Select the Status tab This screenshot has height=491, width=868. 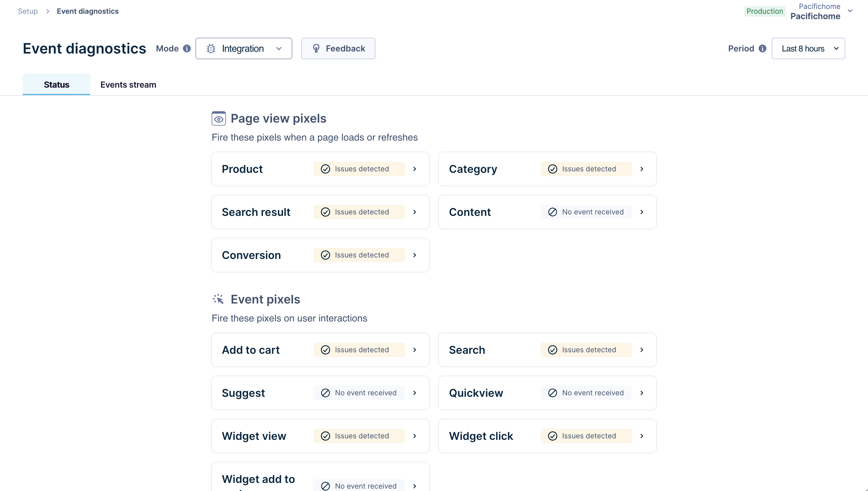pos(56,85)
